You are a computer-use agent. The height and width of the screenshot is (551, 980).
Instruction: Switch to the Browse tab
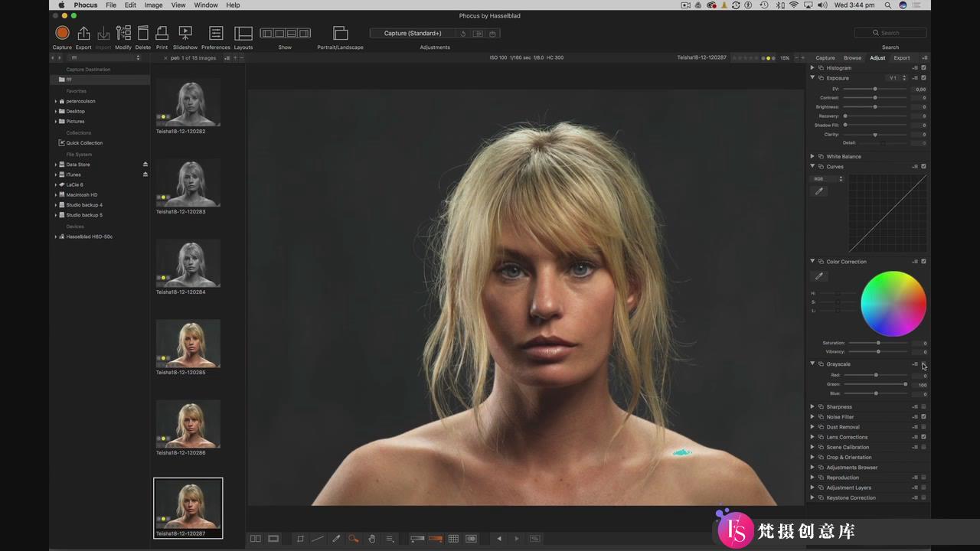pos(852,58)
